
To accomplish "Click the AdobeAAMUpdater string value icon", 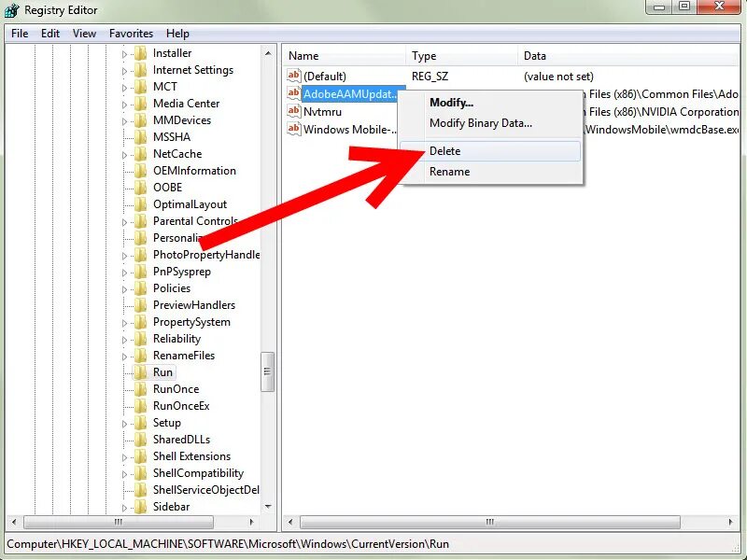I will [293, 93].
